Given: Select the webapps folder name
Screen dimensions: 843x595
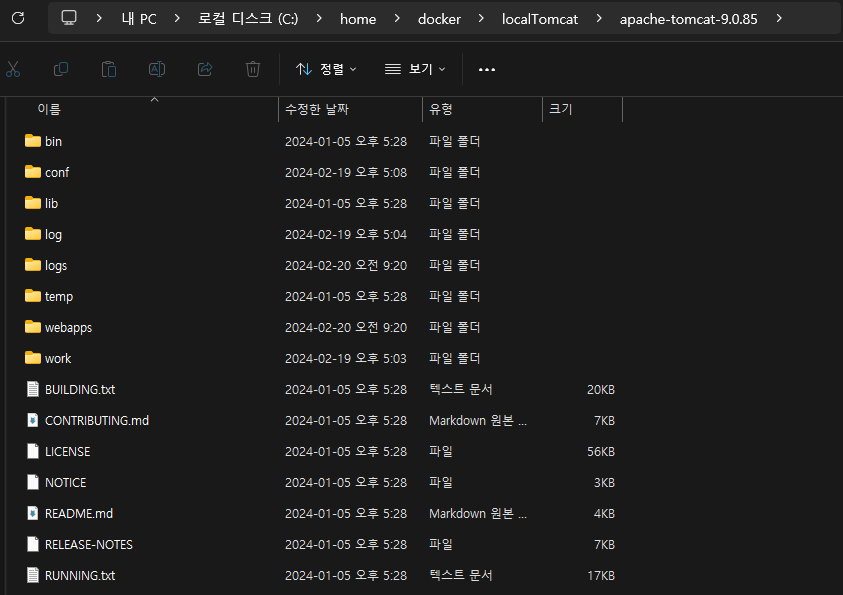Looking at the screenshot, I should point(68,328).
